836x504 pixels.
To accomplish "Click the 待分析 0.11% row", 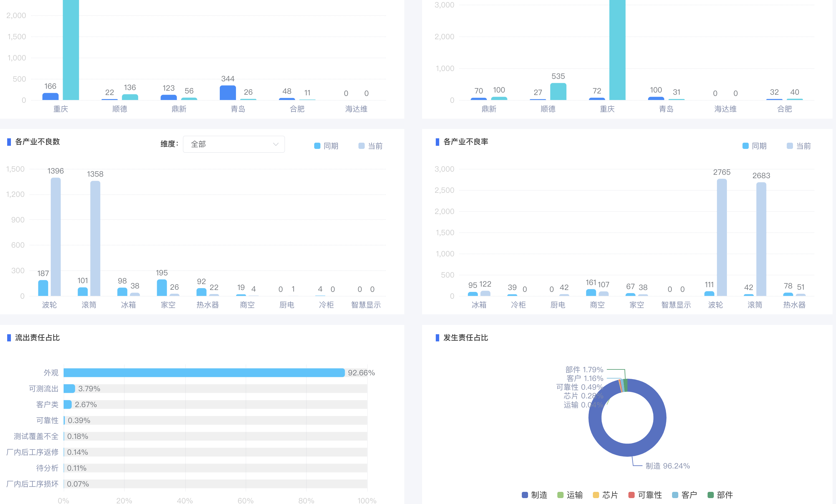I will pos(215,468).
